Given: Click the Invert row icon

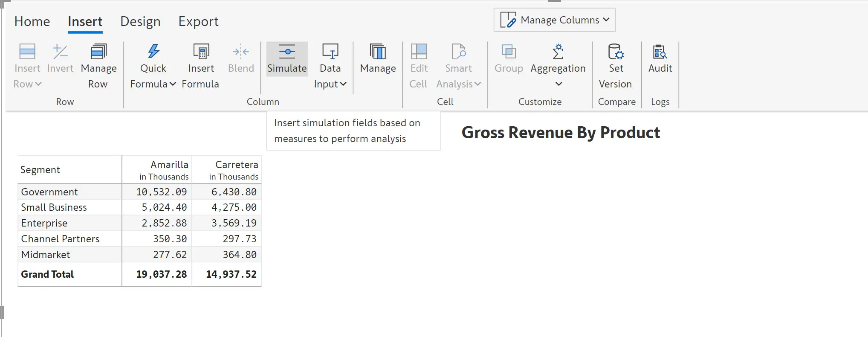Looking at the screenshot, I should [x=60, y=52].
